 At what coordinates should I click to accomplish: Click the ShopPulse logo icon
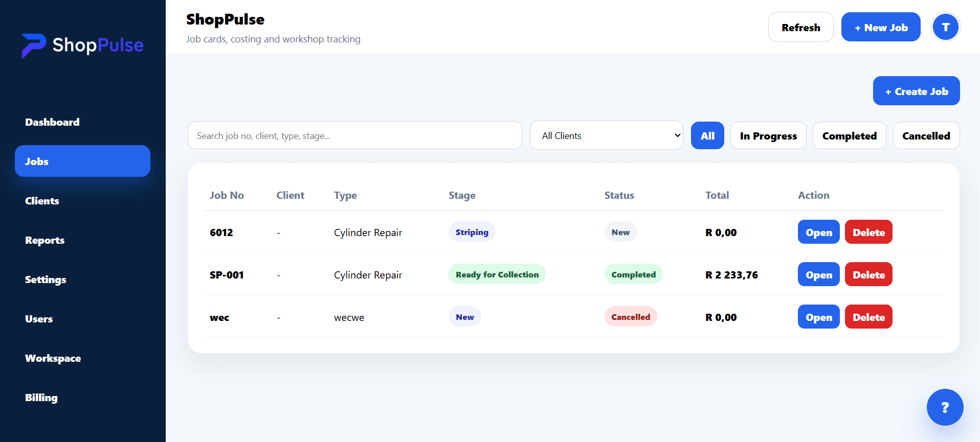[x=34, y=45]
